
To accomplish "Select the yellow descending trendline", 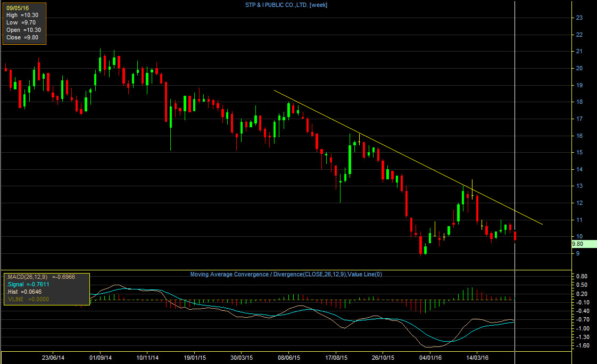I will (408, 157).
